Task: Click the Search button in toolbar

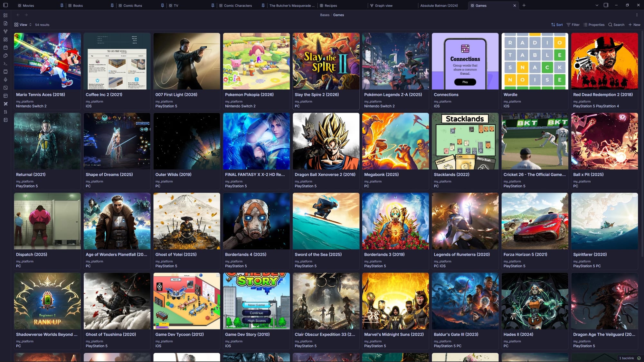Action: [616, 25]
